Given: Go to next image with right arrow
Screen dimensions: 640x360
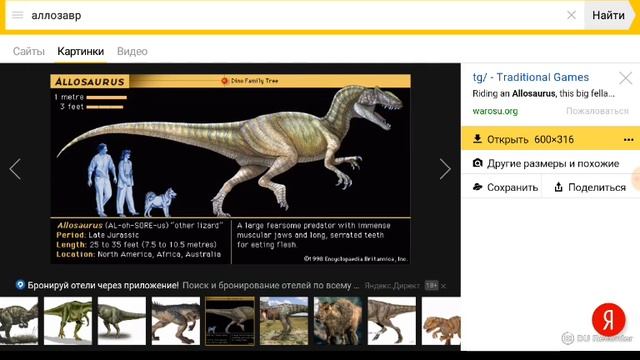Looking at the screenshot, I should tap(445, 169).
